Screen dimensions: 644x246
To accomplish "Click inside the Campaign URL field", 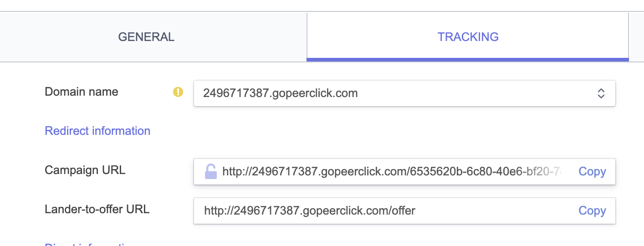I will [392, 172].
